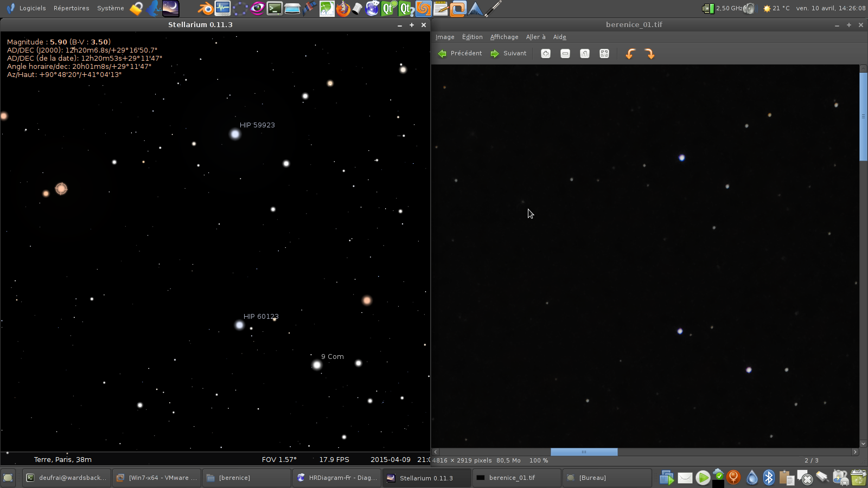Launch Firefox from the top panel
Image resolution: width=868 pixels, height=488 pixels.
[x=343, y=8]
